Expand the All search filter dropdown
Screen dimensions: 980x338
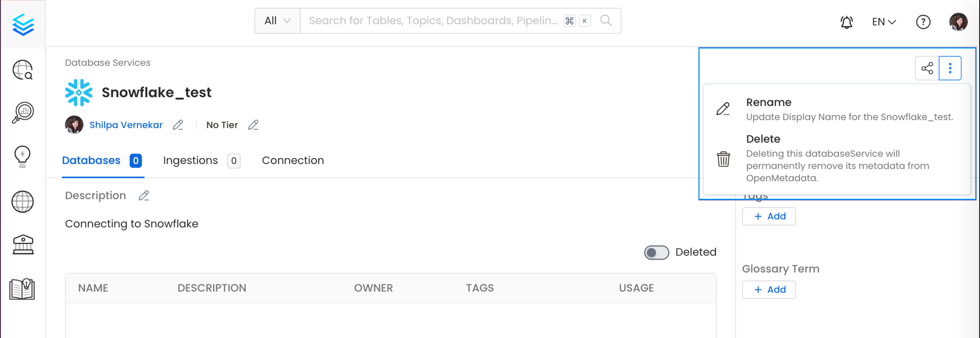(x=277, y=21)
